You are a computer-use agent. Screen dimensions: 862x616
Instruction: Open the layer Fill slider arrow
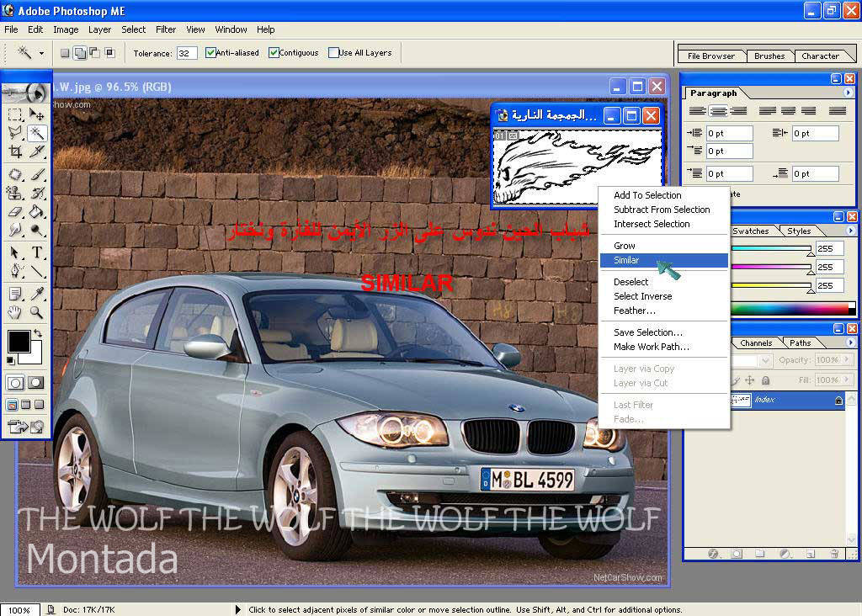coord(847,380)
